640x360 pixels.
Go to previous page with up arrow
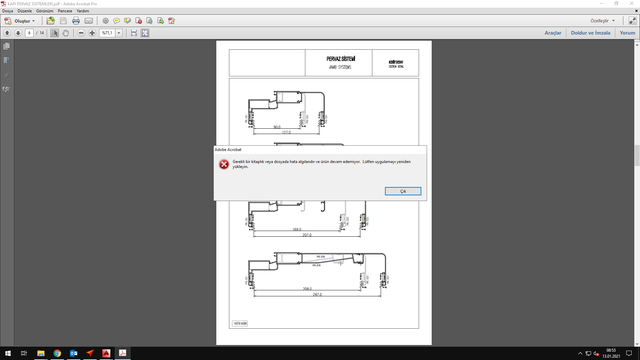(7, 33)
